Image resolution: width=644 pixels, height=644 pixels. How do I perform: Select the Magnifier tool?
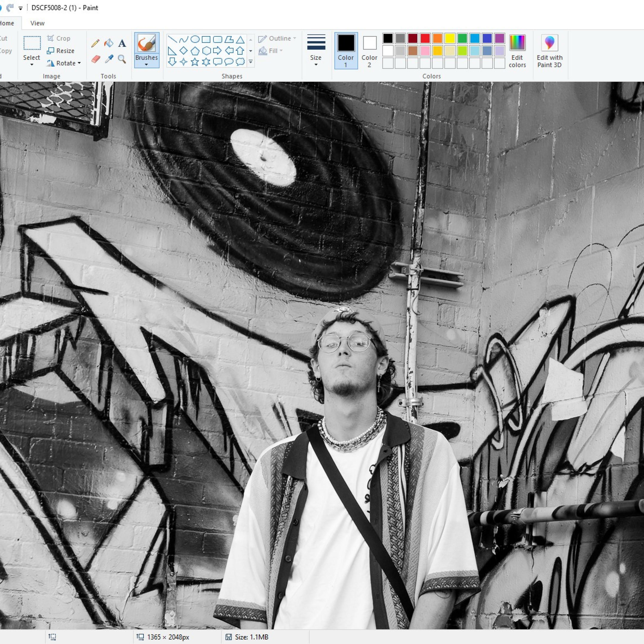(x=122, y=59)
